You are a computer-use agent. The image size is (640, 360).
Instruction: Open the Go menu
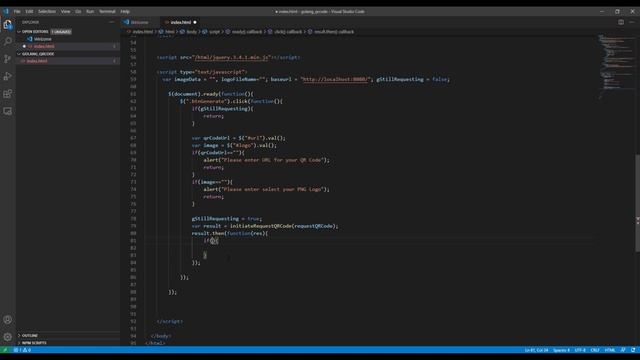(78, 11)
